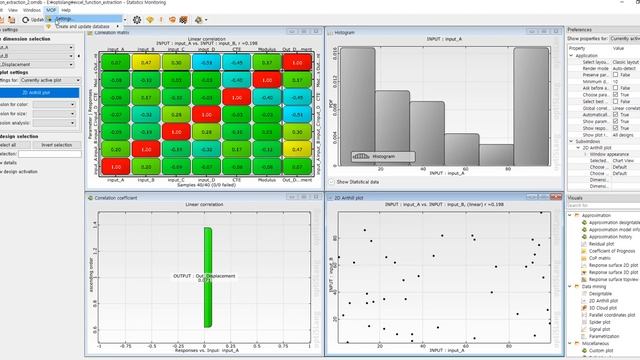Click the Visuals search field
The image size is (640, 360).
604,205
